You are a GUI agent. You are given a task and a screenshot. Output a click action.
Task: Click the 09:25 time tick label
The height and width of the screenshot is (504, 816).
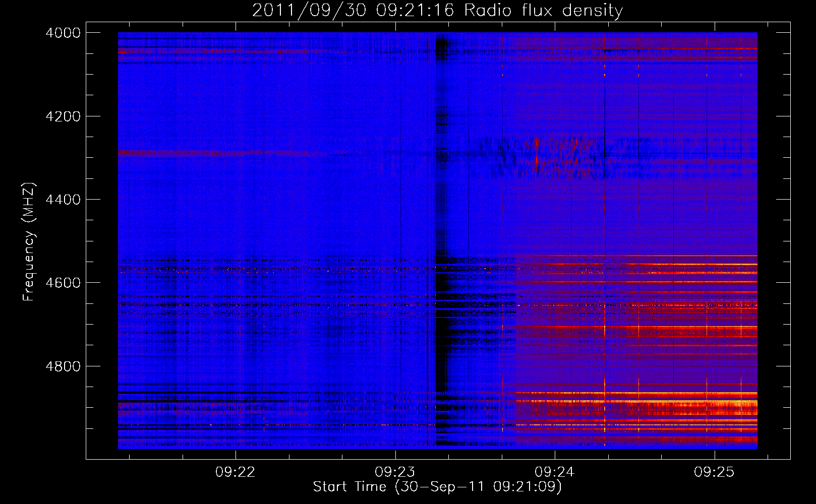coord(714,472)
